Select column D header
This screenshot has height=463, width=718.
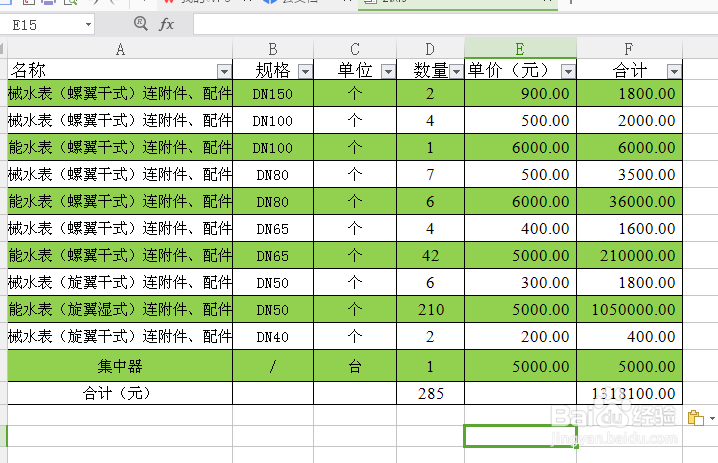(x=430, y=49)
